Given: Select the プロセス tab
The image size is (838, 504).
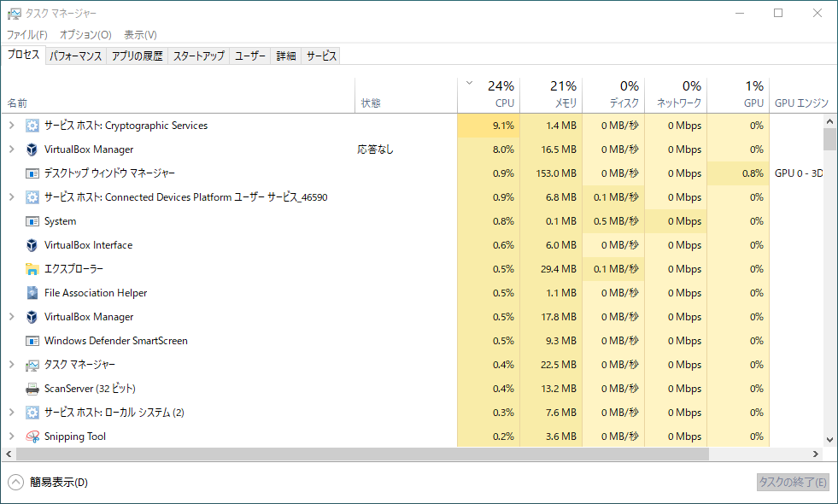Looking at the screenshot, I should click(x=23, y=55).
